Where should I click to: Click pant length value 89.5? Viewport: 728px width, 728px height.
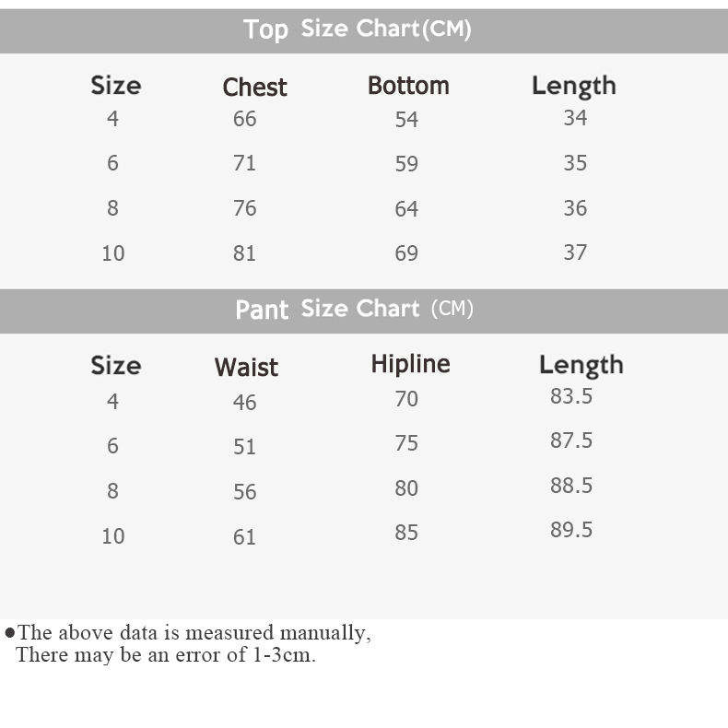[x=571, y=530]
